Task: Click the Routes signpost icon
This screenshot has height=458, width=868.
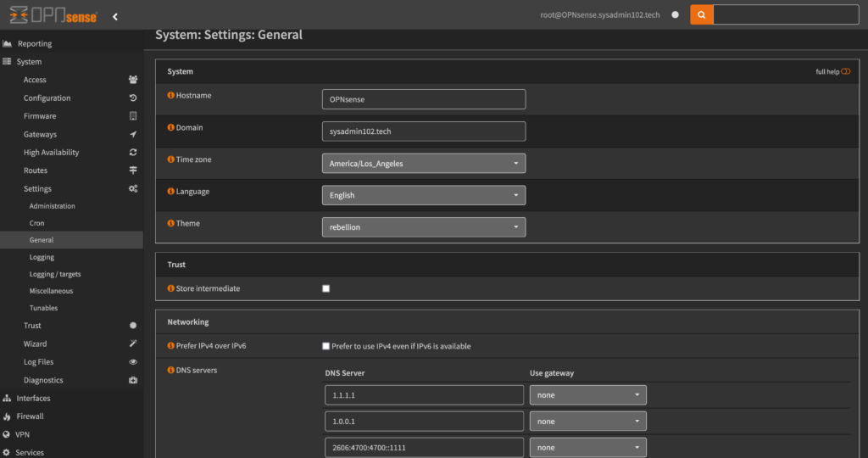Action: [x=133, y=170]
